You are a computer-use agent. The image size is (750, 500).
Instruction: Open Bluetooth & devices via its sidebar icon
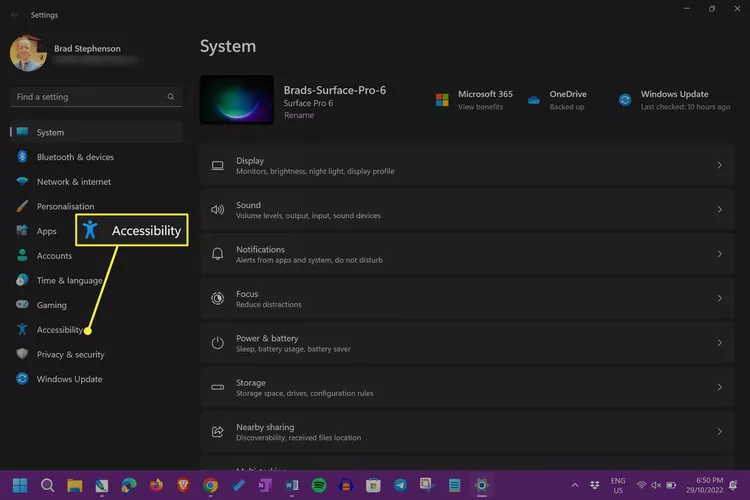[22, 156]
